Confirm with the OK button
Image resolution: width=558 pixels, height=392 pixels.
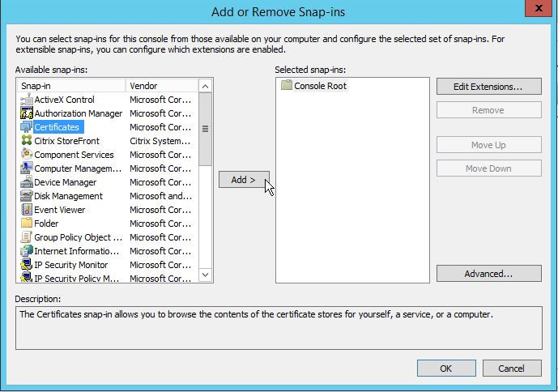[x=446, y=369]
